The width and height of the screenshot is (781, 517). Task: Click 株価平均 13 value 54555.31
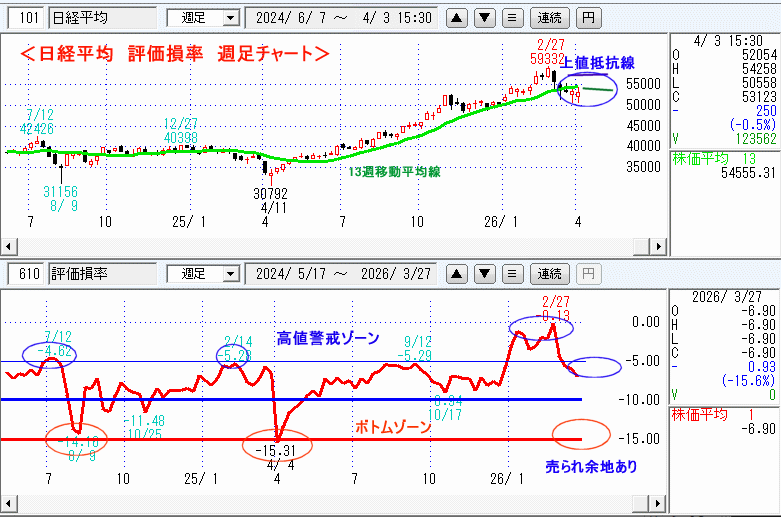pyautogui.click(x=748, y=173)
